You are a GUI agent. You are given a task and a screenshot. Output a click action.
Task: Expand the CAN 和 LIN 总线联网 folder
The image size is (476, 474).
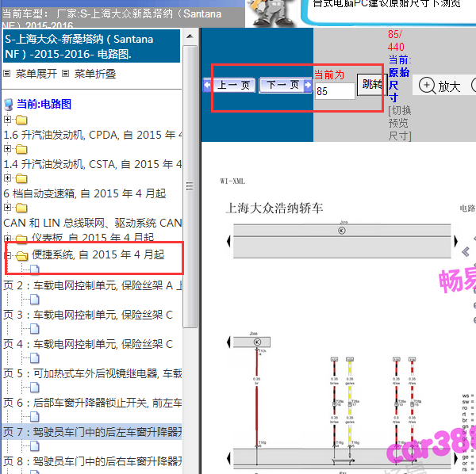point(7,208)
